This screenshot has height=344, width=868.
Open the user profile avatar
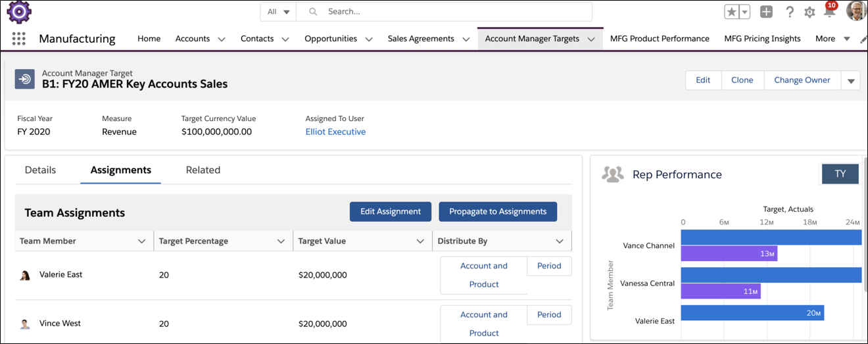click(x=856, y=11)
